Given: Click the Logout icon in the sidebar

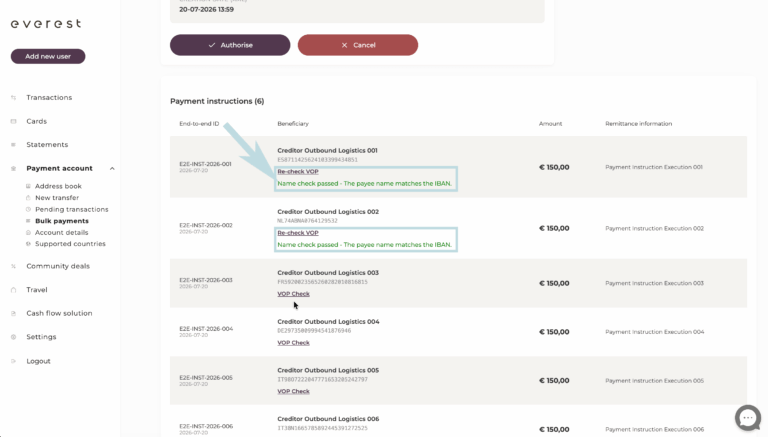Looking at the screenshot, I should point(13,361).
